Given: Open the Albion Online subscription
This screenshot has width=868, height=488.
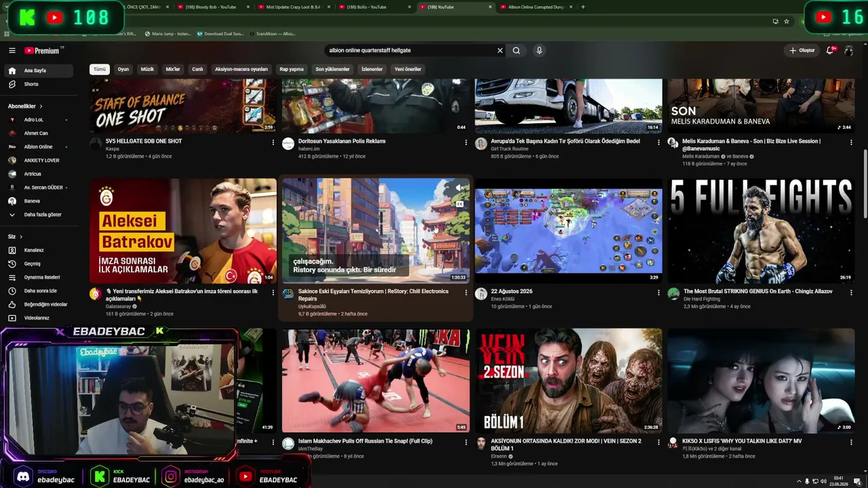Looking at the screenshot, I should pyautogui.click(x=39, y=147).
